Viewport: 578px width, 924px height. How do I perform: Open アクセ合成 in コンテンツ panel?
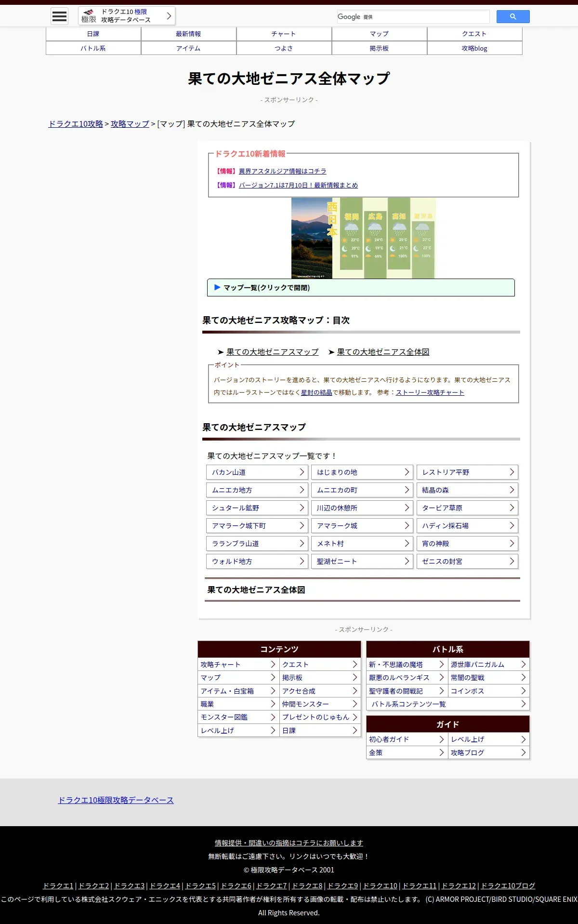point(320,691)
